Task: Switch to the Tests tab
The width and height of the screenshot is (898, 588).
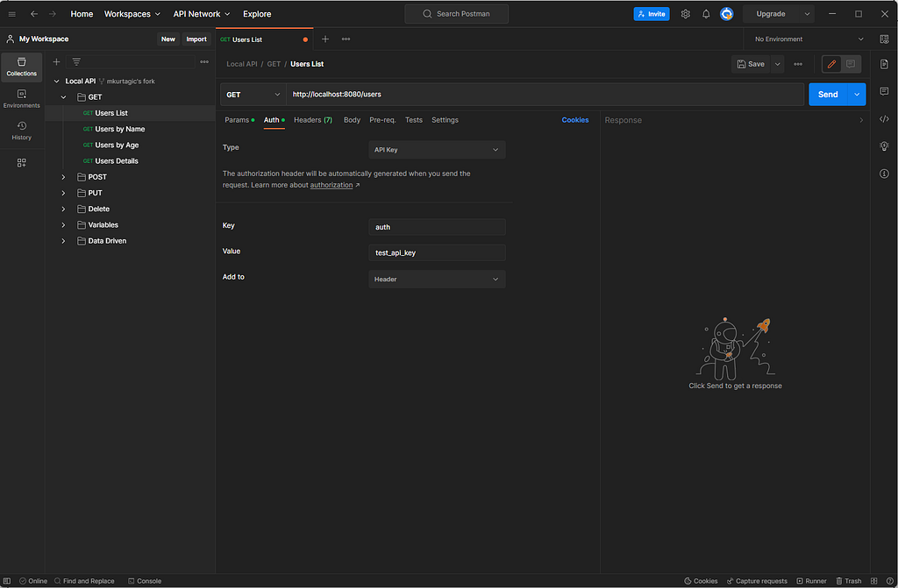Action: 414,120
